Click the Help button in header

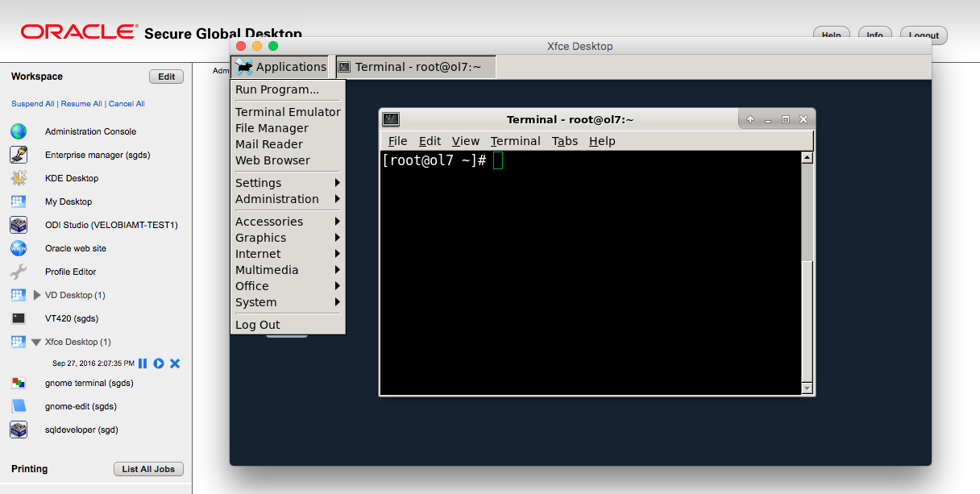click(x=832, y=35)
